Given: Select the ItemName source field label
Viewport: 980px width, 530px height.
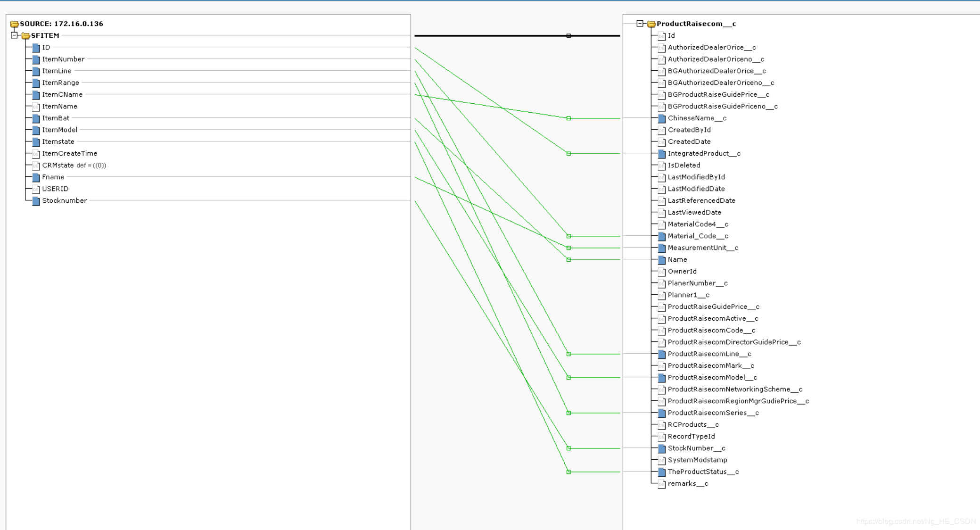Looking at the screenshot, I should coord(59,106).
